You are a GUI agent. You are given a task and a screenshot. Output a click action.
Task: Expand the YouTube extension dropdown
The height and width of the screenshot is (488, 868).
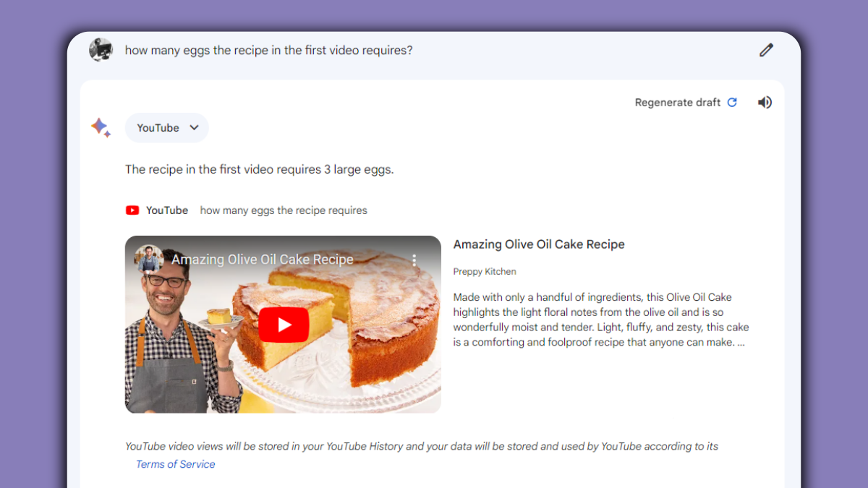(x=167, y=128)
